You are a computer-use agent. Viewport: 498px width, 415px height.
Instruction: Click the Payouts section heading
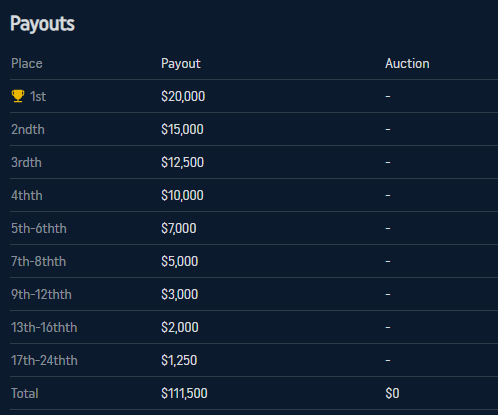(42, 24)
